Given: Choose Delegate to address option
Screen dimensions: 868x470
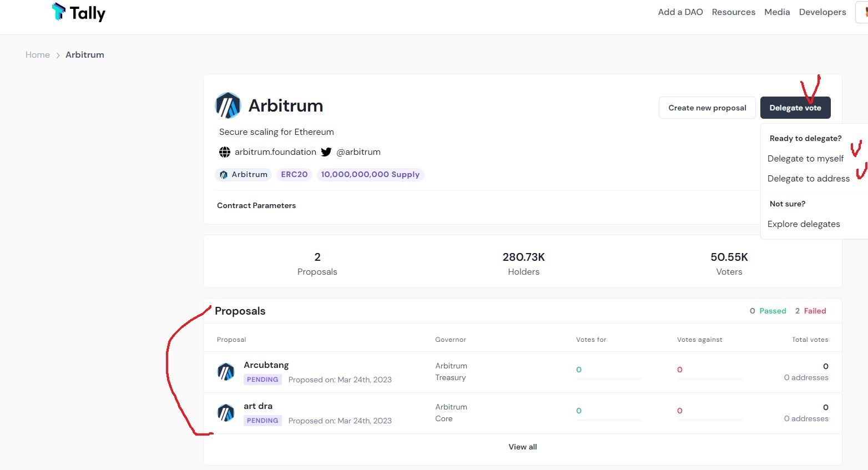Looking at the screenshot, I should (x=809, y=179).
